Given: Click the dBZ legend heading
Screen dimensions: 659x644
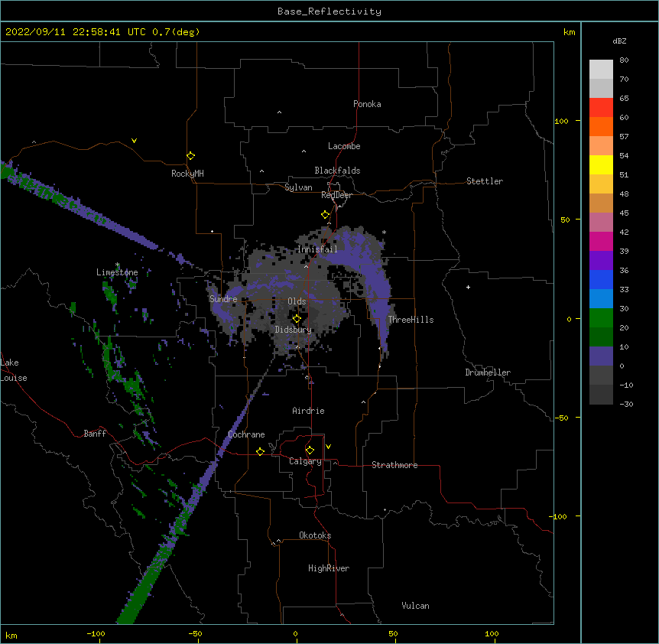Looking at the screenshot, I should coord(619,41).
